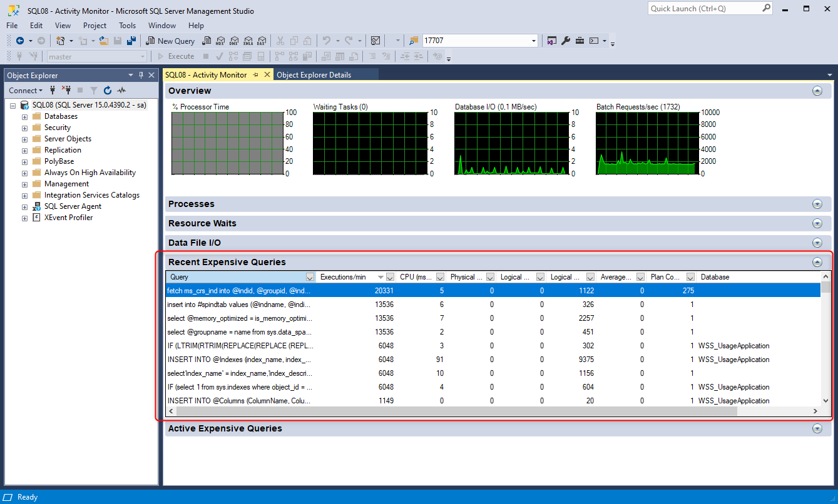Screen dimensions: 838x504
Task: Click the Disconnect plug icon with red X
Action: [x=66, y=90]
